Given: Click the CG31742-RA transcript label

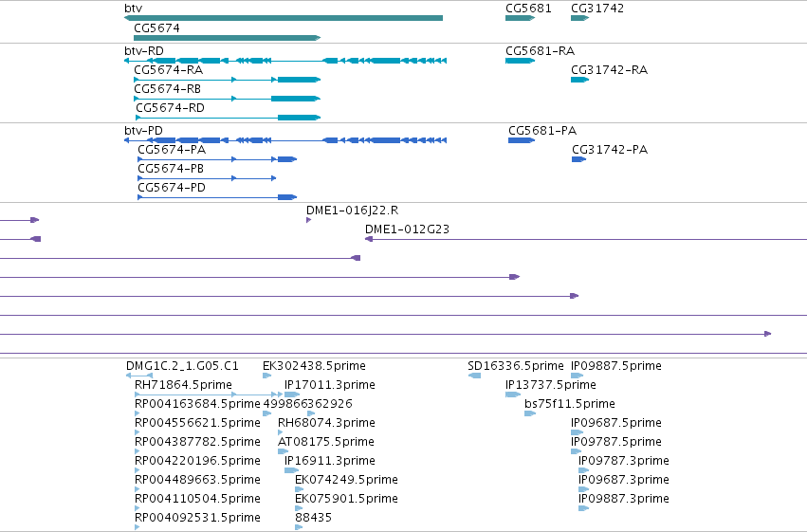Looking at the screenshot, I should (x=610, y=70).
